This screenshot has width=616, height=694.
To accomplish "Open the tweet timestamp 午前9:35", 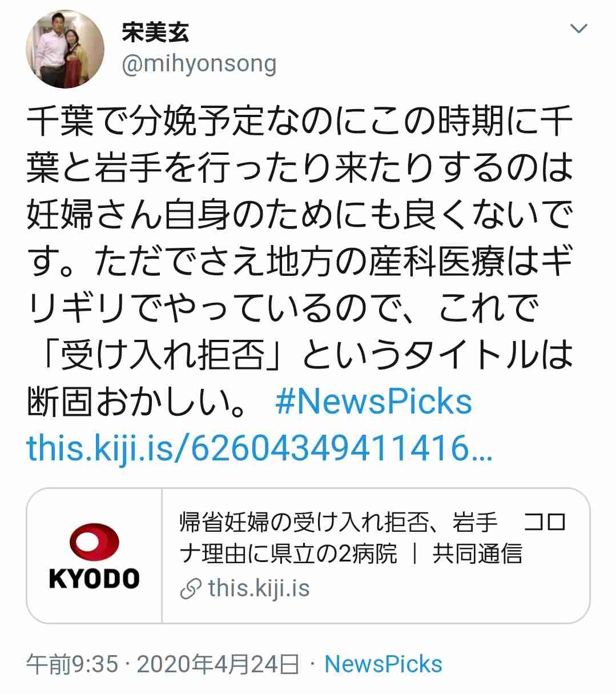I will click(73, 664).
